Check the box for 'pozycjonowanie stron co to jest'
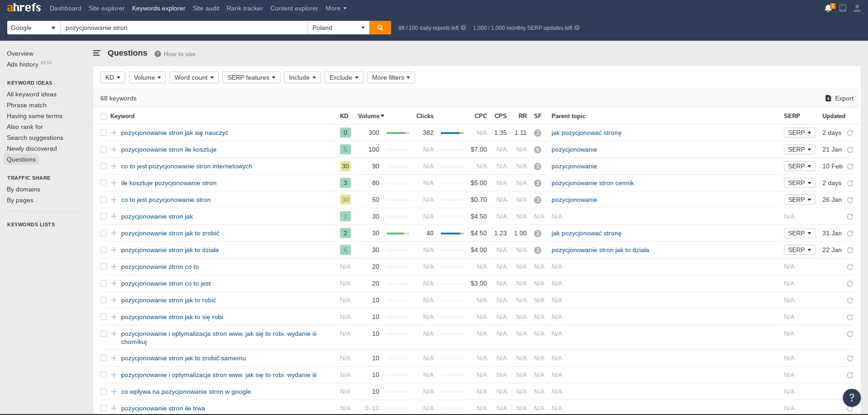 click(x=104, y=283)
